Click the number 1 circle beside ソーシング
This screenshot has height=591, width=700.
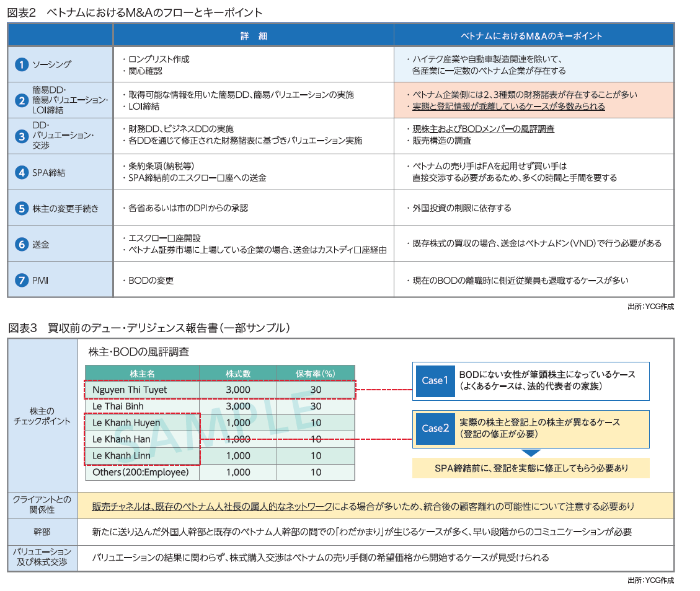point(22,64)
